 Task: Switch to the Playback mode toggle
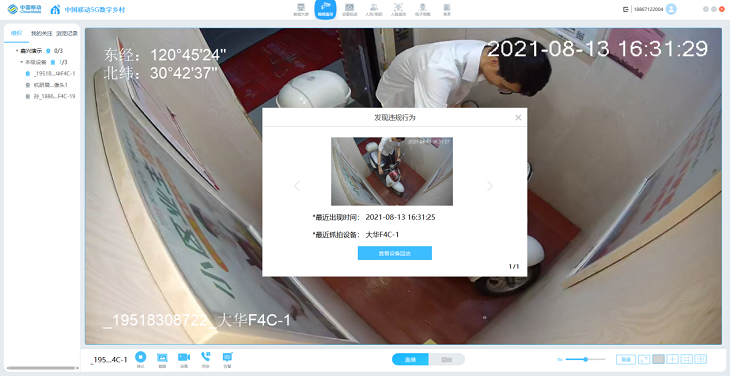(x=446, y=359)
